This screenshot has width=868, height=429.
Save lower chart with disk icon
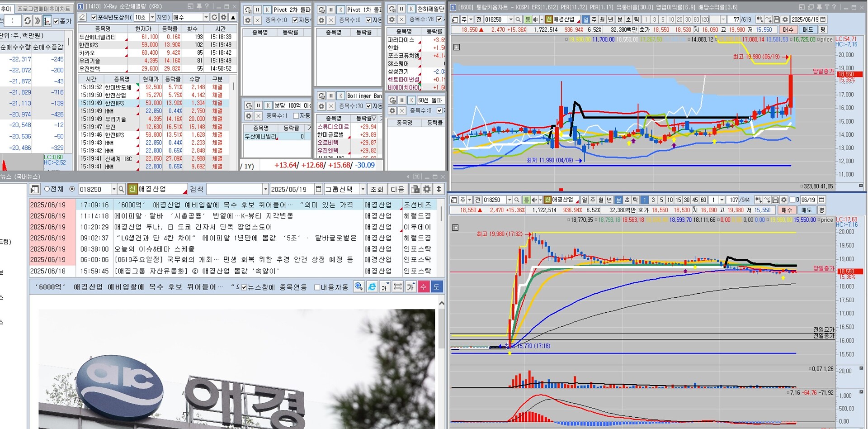pos(775,200)
